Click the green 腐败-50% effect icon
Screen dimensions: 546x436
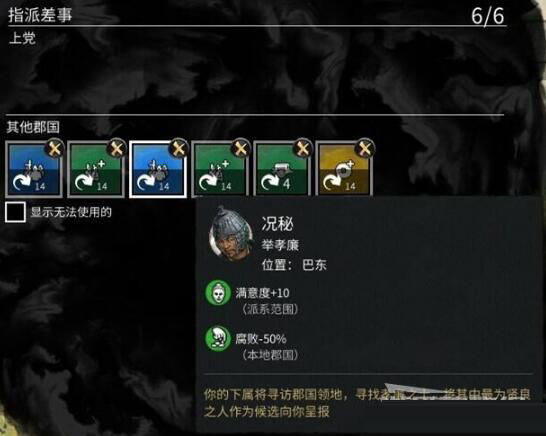pos(218,338)
